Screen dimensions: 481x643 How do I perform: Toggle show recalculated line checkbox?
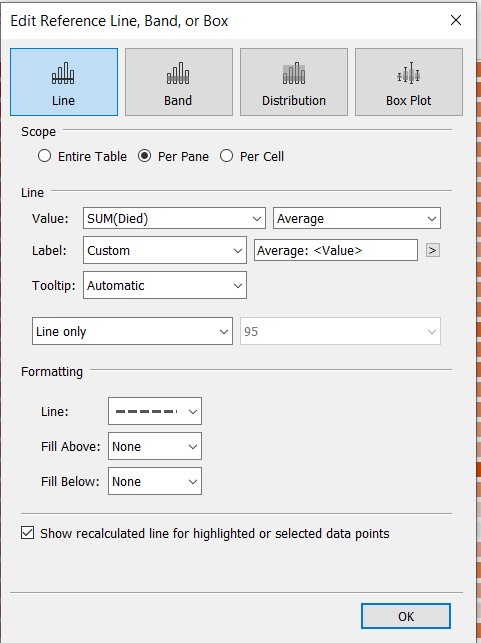coord(27,533)
